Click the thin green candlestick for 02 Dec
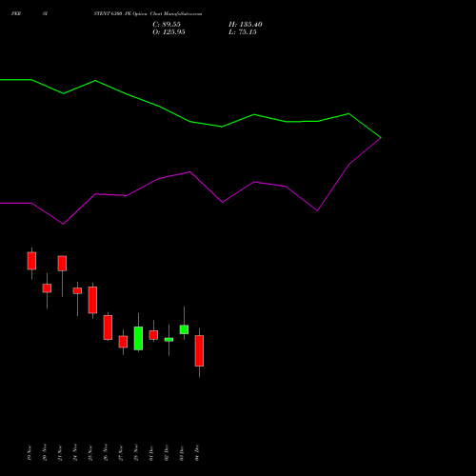 coord(169,340)
